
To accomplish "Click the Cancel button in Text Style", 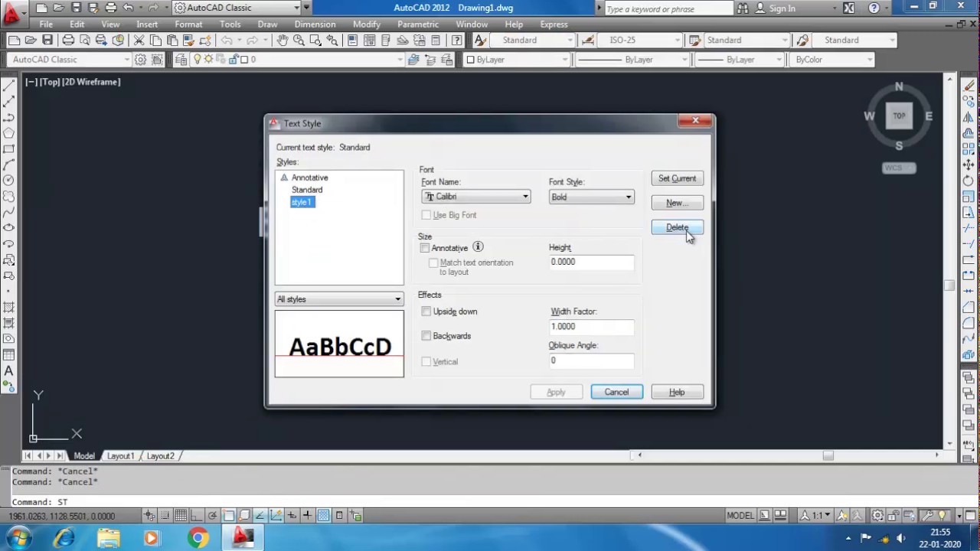I will [616, 392].
